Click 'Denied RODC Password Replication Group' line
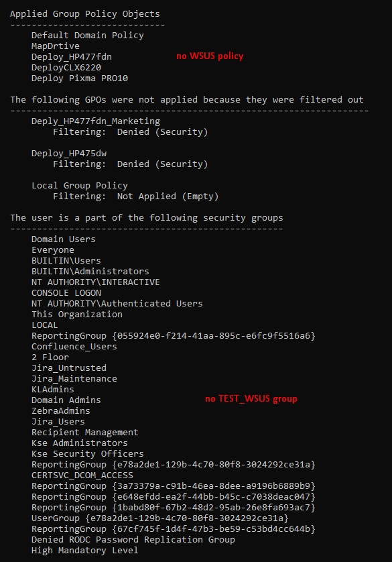The height and width of the screenshot is (562, 392). point(133,540)
